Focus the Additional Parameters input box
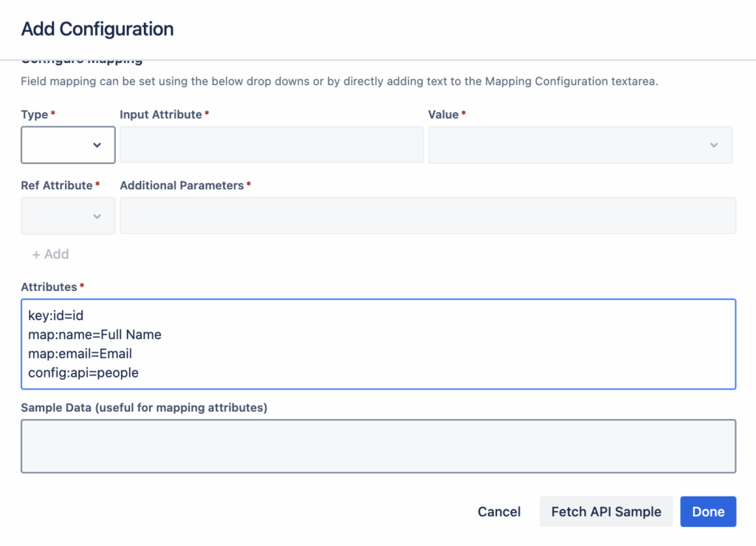The image size is (756, 546). point(427,216)
